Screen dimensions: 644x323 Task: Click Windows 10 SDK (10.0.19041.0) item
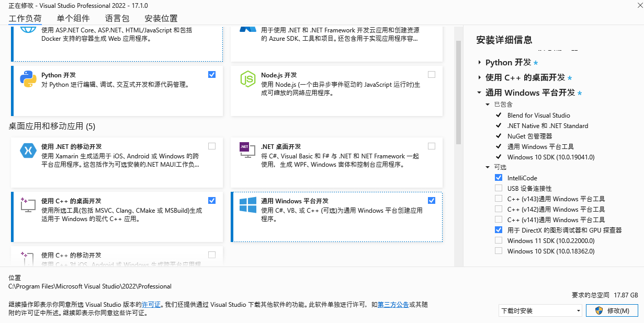pos(551,157)
